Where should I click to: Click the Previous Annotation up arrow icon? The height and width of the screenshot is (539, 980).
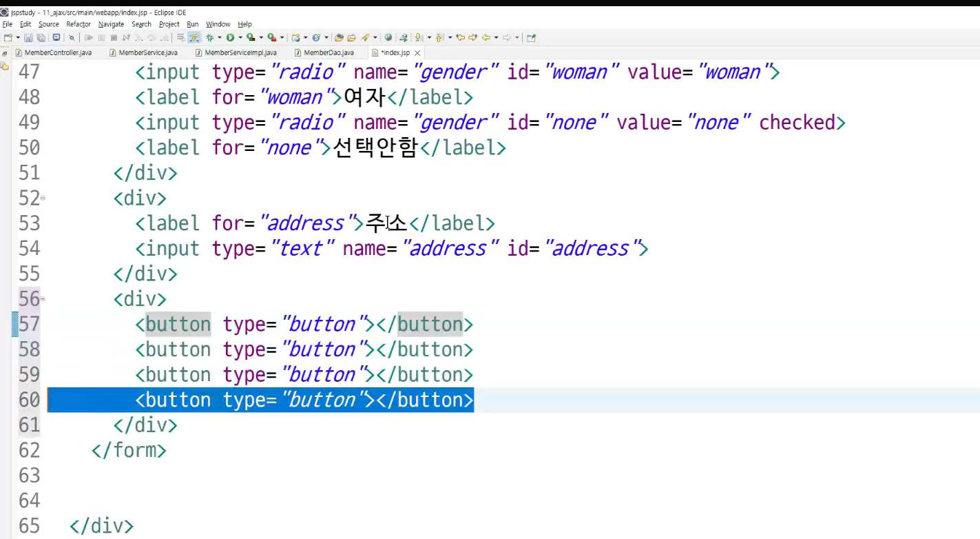(x=439, y=37)
